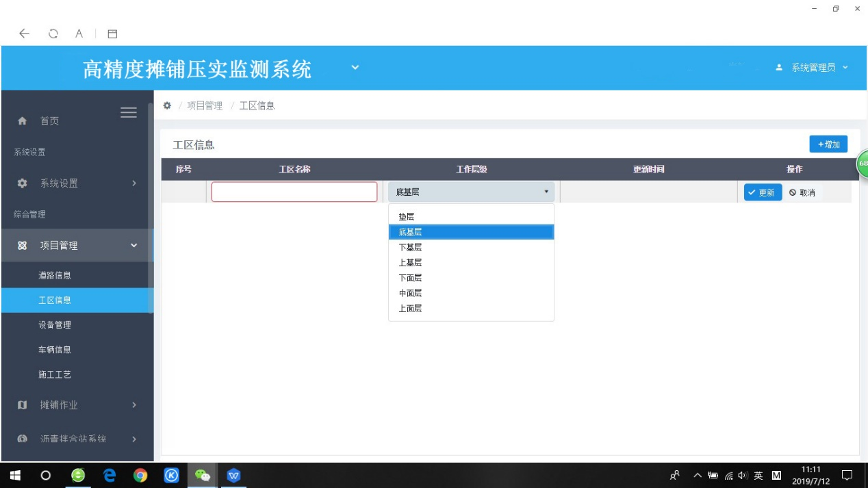Expand the 摊铺作业 sidebar menu chevron
This screenshot has height=488, width=868.
134,405
